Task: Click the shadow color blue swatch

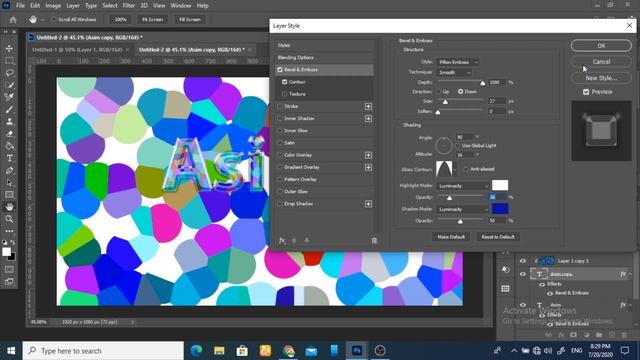Action: click(500, 209)
